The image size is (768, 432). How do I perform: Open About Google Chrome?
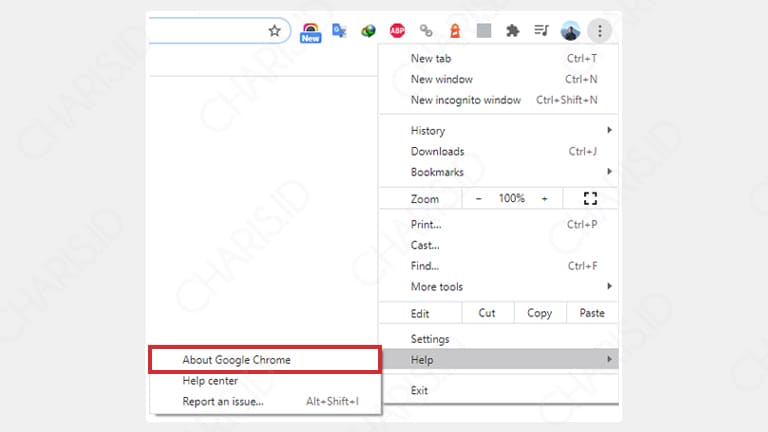tap(265, 360)
